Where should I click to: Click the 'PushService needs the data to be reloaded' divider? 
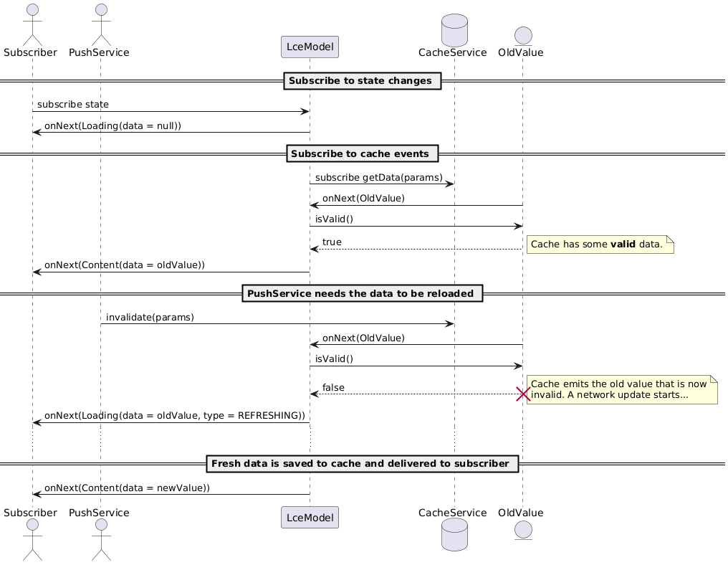point(362,293)
